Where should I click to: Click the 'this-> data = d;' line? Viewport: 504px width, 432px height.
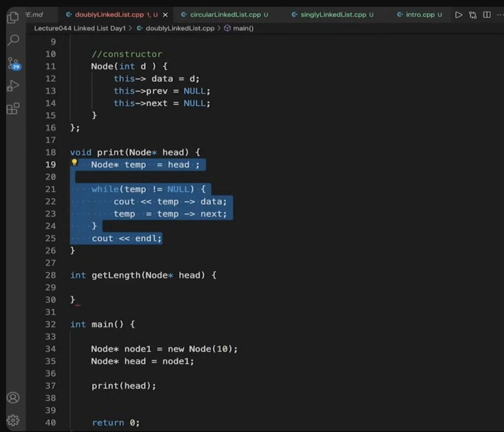[x=157, y=79]
